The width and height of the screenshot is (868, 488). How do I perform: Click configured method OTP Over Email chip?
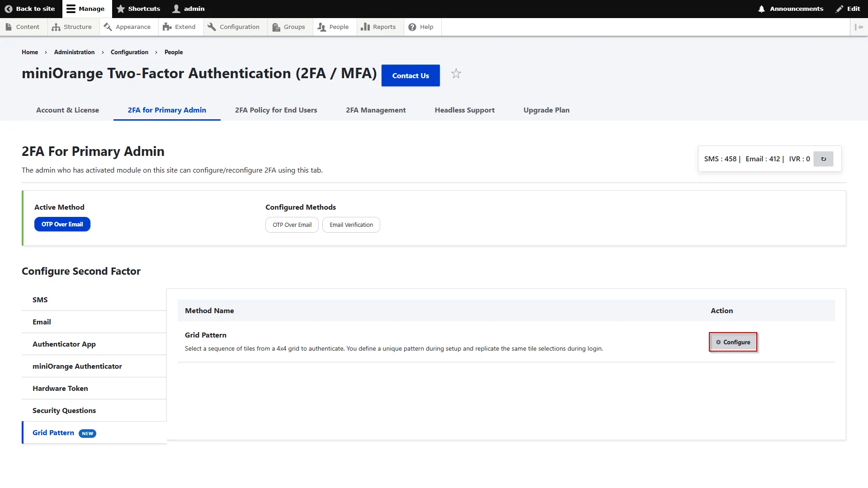tap(292, 225)
